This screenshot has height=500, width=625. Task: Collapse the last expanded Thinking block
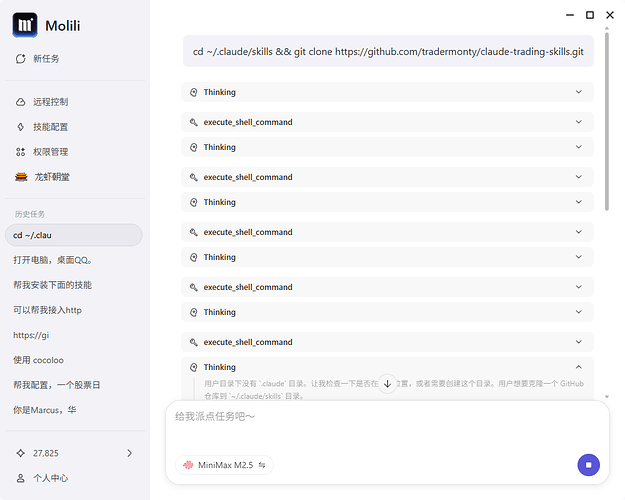tap(579, 367)
